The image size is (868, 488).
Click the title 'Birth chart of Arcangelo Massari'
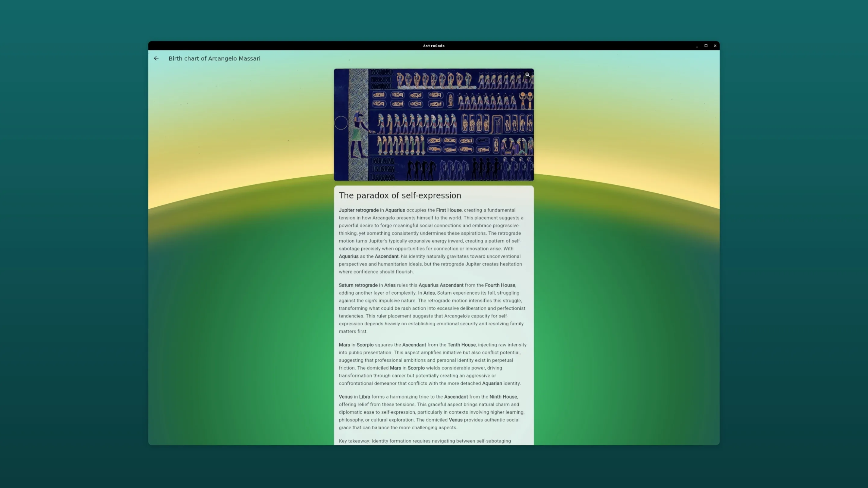tap(214, 58)
